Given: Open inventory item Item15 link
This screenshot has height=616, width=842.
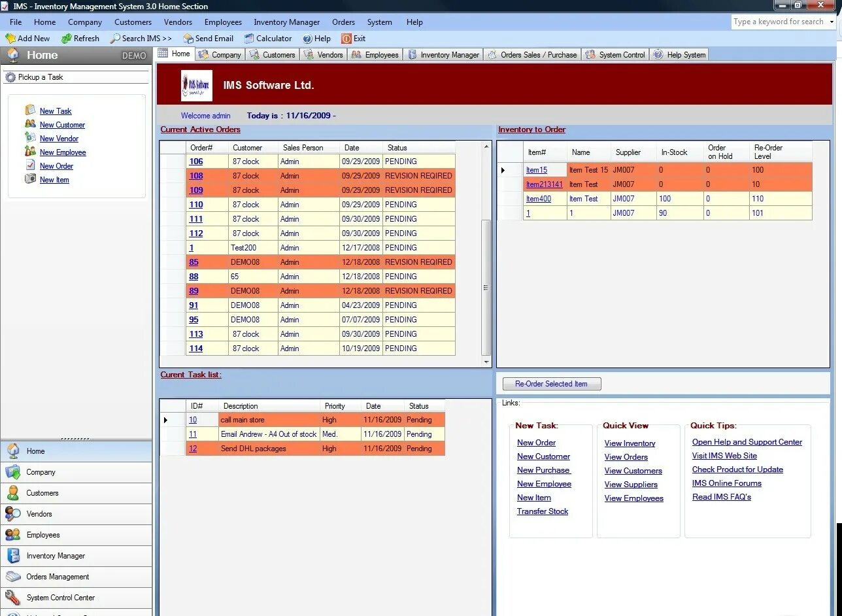Looking at the screenshot, I should [537, 170].
